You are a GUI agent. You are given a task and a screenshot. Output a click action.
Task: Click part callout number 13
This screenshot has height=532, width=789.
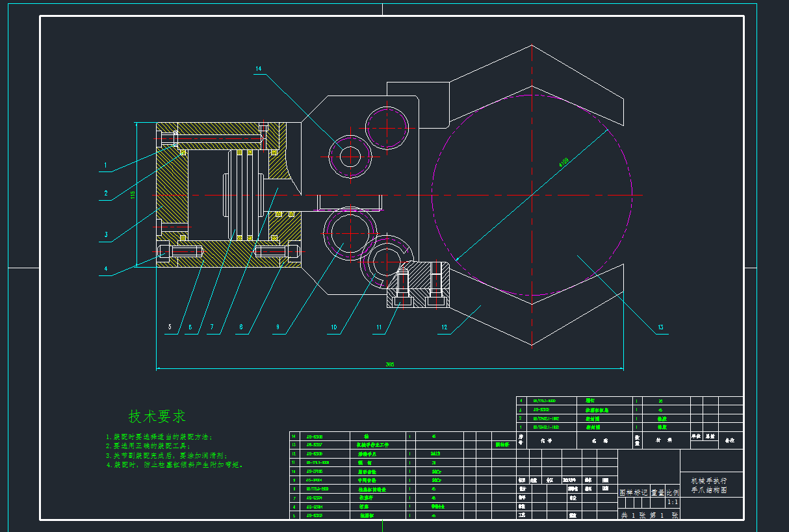click(x=660, y=328)
